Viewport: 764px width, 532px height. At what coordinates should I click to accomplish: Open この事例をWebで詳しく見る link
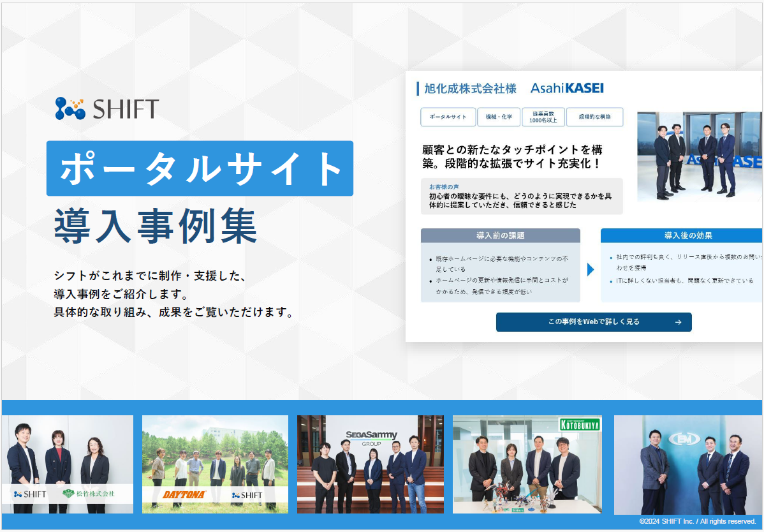coord(594,322)
